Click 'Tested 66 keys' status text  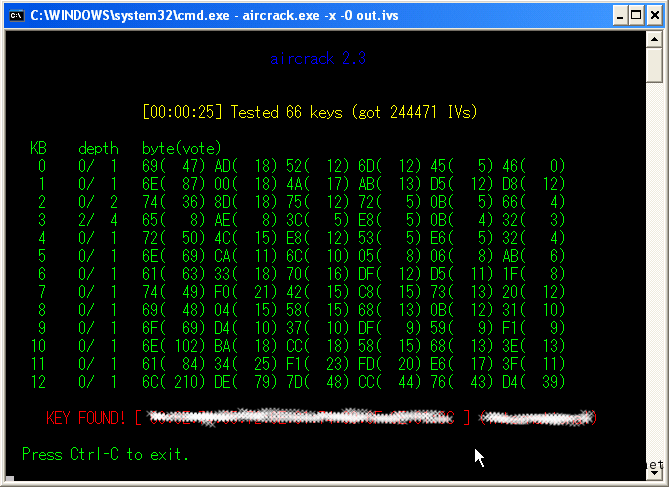pyautogui.click(x=286, y=112)
